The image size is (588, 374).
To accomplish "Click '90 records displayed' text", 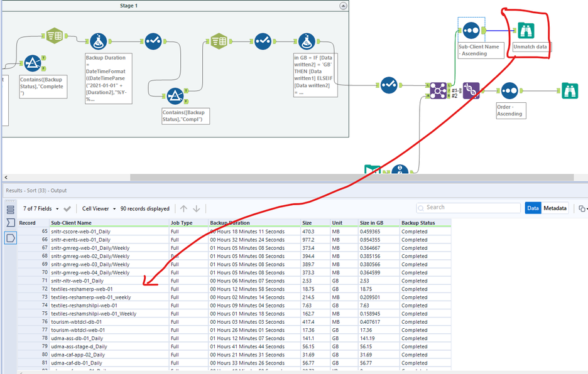I will [x=144, y=209].
